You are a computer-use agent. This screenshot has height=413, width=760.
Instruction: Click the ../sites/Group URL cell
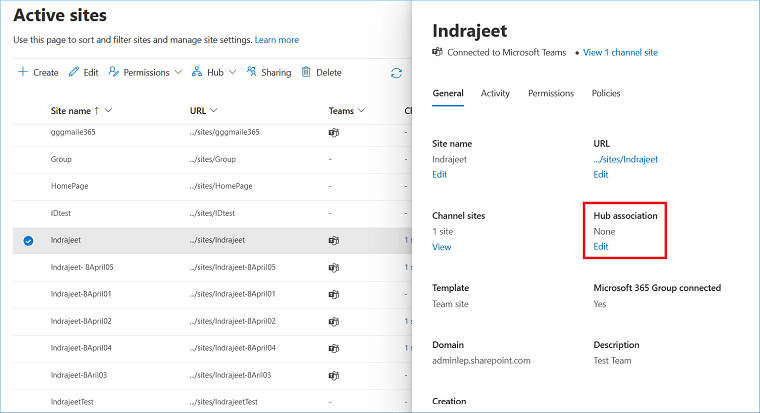click(x=213, y=159)
